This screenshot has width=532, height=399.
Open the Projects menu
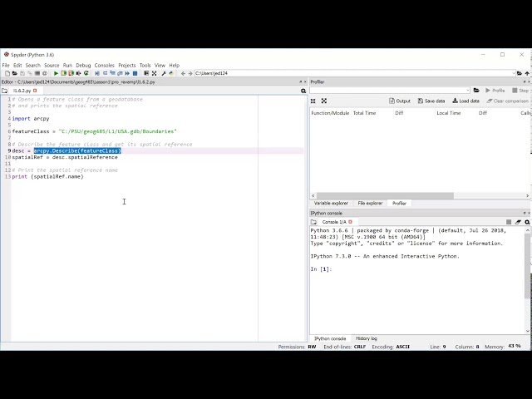(127, 65)
